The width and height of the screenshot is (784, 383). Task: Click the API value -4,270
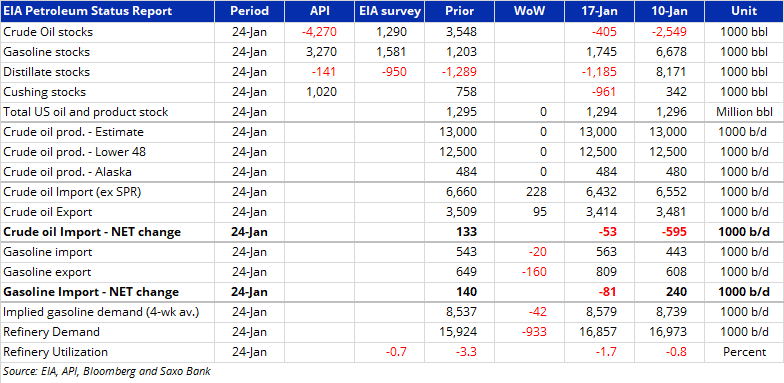click(x=319, y=32)
